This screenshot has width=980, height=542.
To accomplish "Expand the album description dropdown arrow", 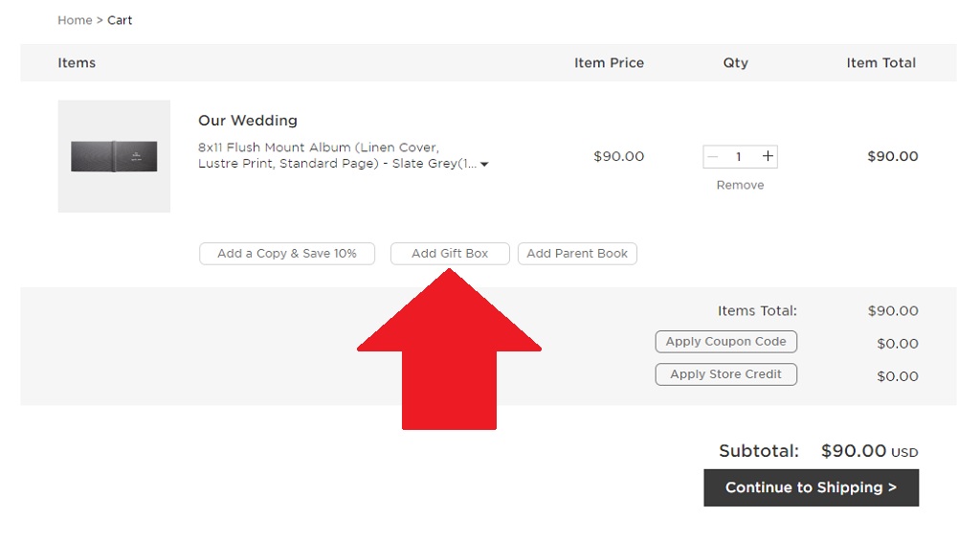I will click(x=484, y=165).
